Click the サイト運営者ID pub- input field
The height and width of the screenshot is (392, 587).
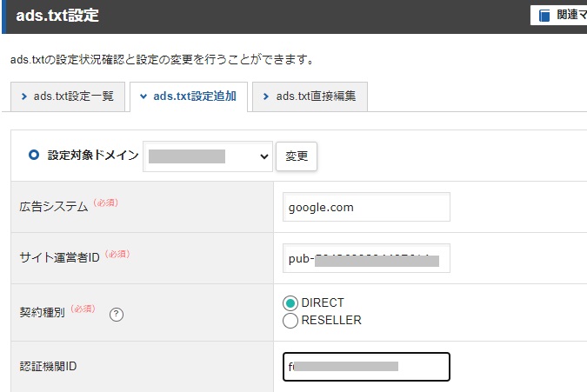[x=366, y=258]
